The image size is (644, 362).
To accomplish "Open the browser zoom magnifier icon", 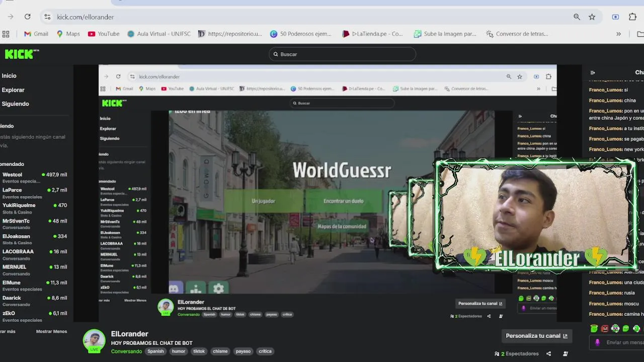I will click(577, 17).
